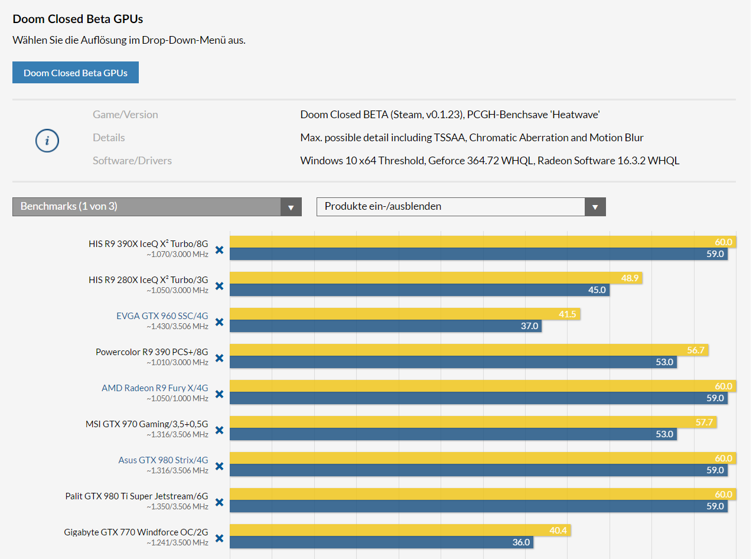Remove Palit GTX 980 Ti row X icon
This screenshot has height=559, width=756.
(219, 502)
